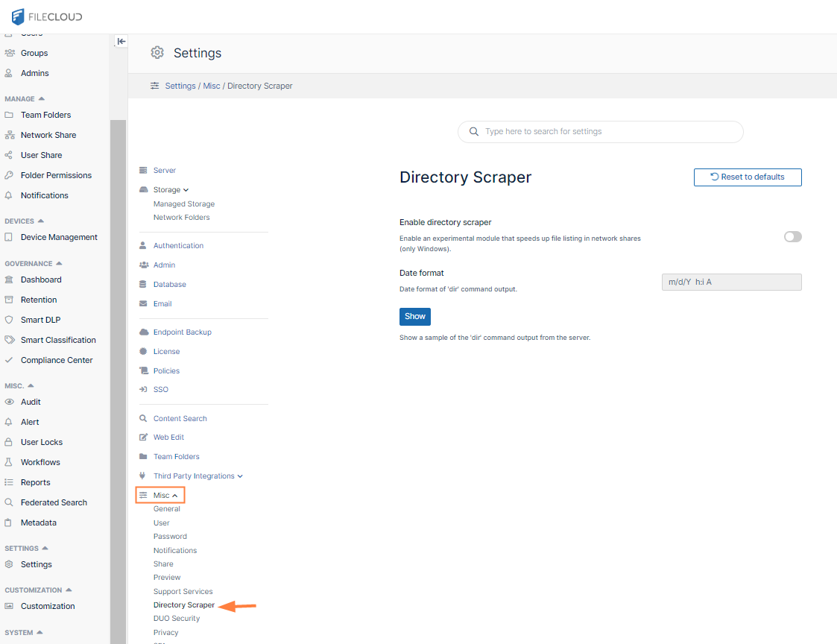Click the User Locks padlock icon
Image resolution: width=837 pixels, height=644 pixels.
coord(9,442)
